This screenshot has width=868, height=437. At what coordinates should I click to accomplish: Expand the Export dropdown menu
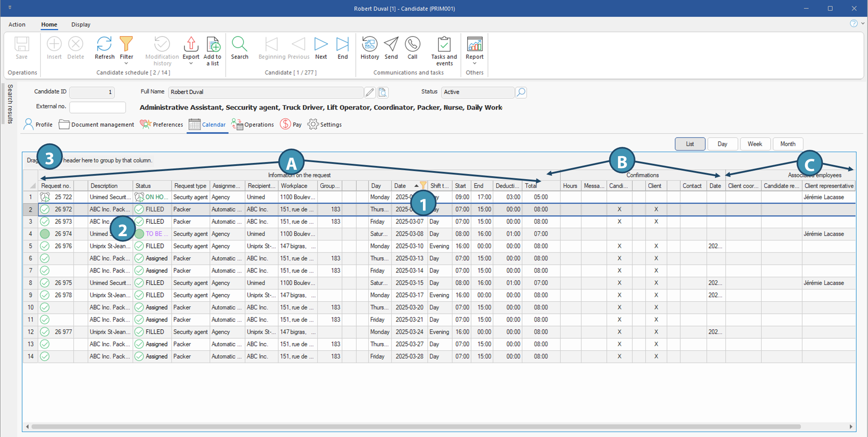click(x=191, y=63)
